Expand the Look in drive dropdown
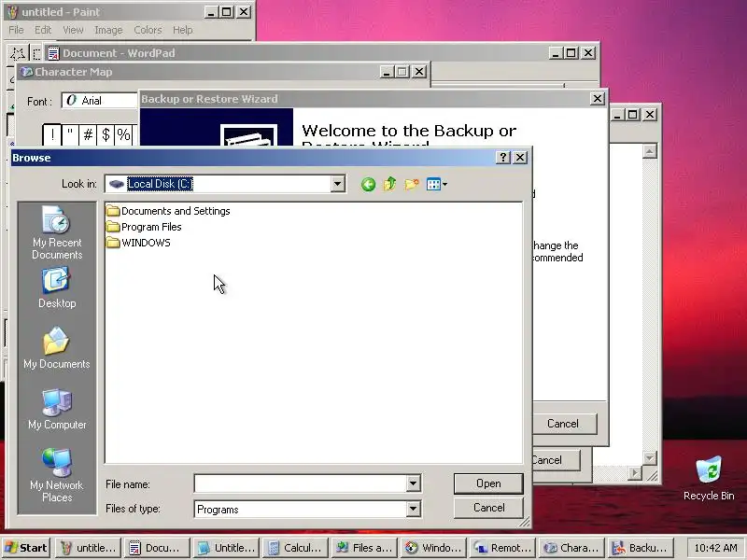 (x=337, y=184)
